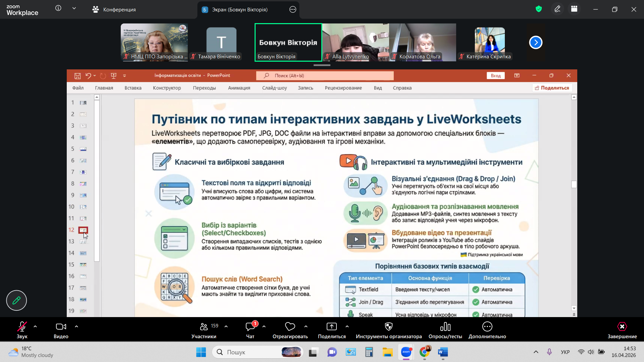Click the green encryption shield icon
This screenshot has height=362, width=644.
539,9
